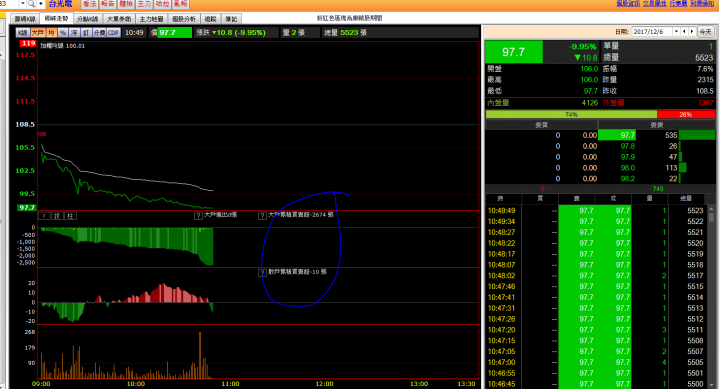The width and height of the screenshot is (720, 389).
Task: Click the first blue link at top right
Action: coord(628,3)
